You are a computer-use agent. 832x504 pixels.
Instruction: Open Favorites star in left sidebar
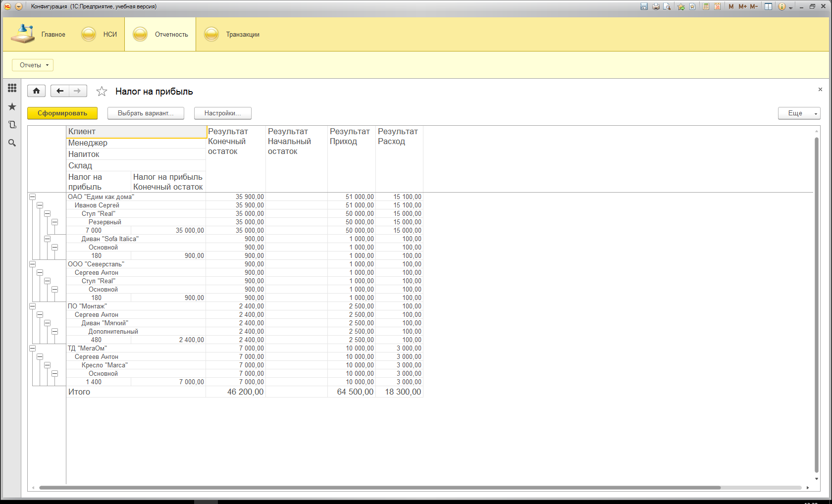(12, 106)
